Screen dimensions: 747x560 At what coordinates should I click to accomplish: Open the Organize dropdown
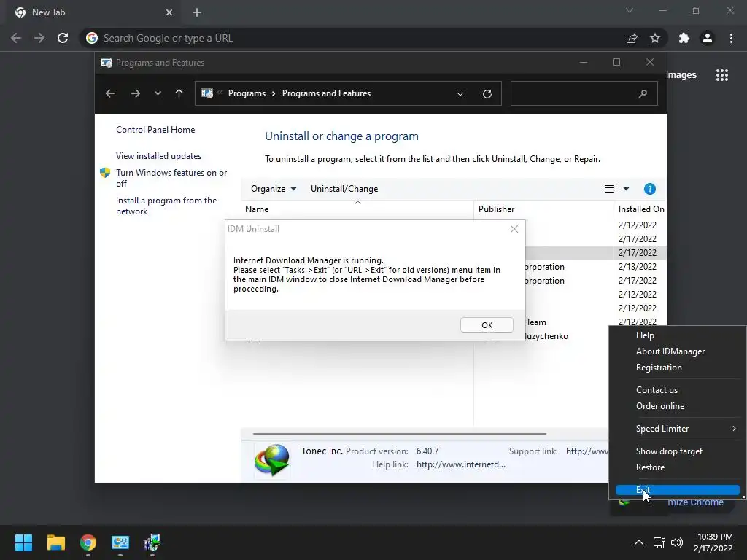pyautogui.click(x=274, y=189)
